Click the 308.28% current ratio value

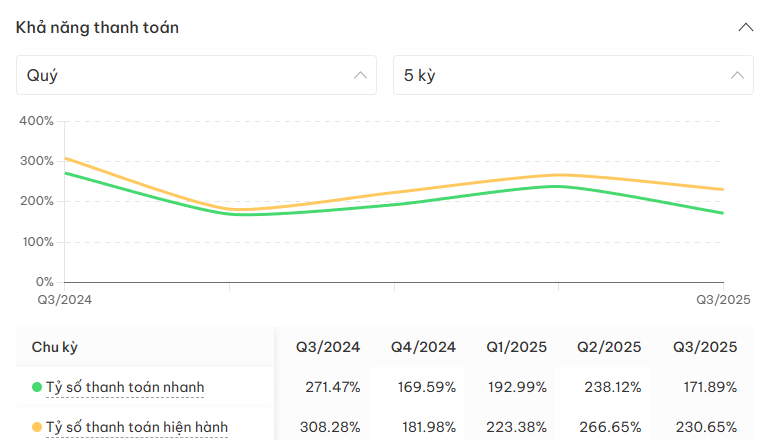[x=332, y=427]
